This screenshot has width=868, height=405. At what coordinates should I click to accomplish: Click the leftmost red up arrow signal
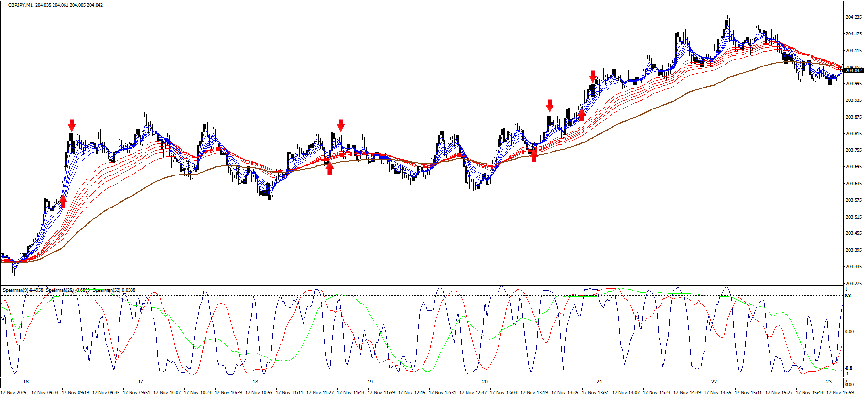pos(63,201)
